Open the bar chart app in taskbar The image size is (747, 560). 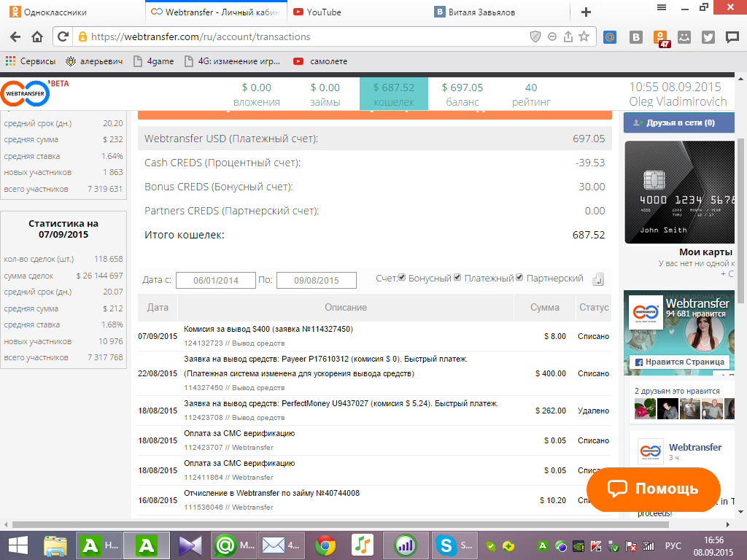406,545
